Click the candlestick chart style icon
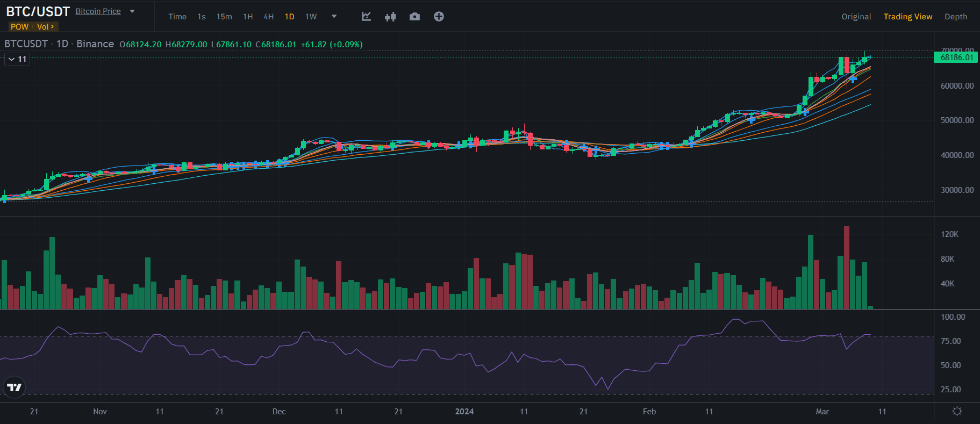 coord(390,17)
